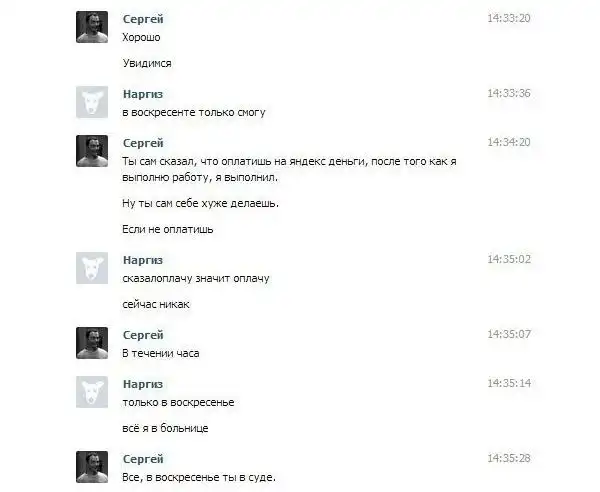Open the Наргиз name link above 'сказалоплачу значит оплачу'
This screenshot has width=600, height=492.
(x=143, y=260)
